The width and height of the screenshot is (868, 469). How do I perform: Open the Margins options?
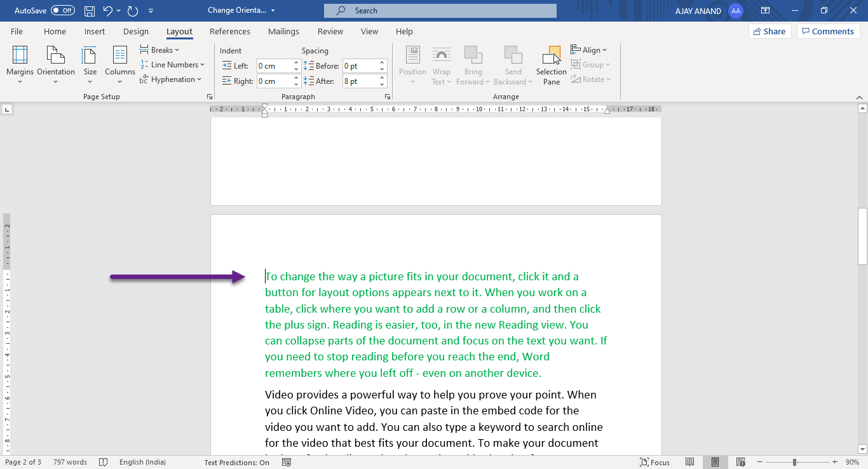pos(20,65)
